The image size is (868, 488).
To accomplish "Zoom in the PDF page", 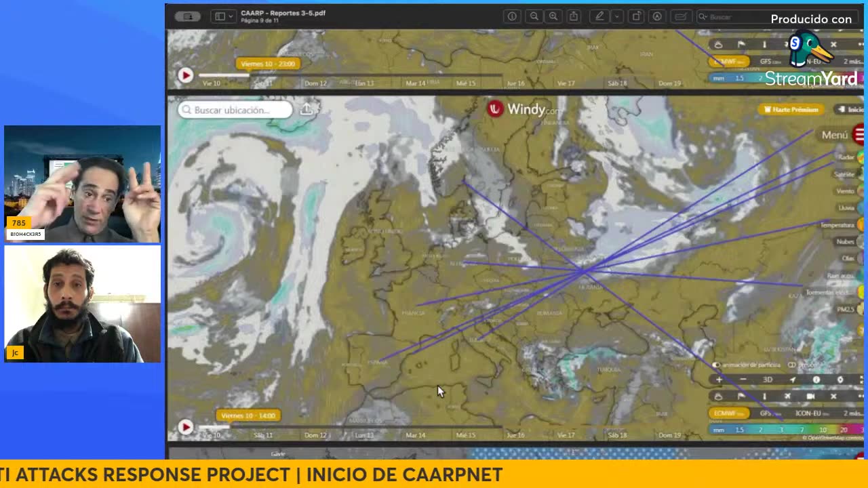I will [553, 16].
